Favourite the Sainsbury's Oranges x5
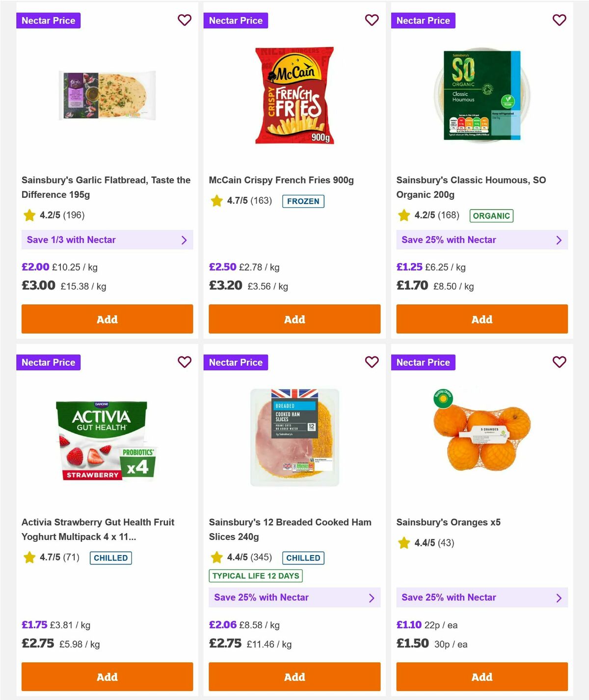Viewport: 589px width, 700px height. [559, 362]
